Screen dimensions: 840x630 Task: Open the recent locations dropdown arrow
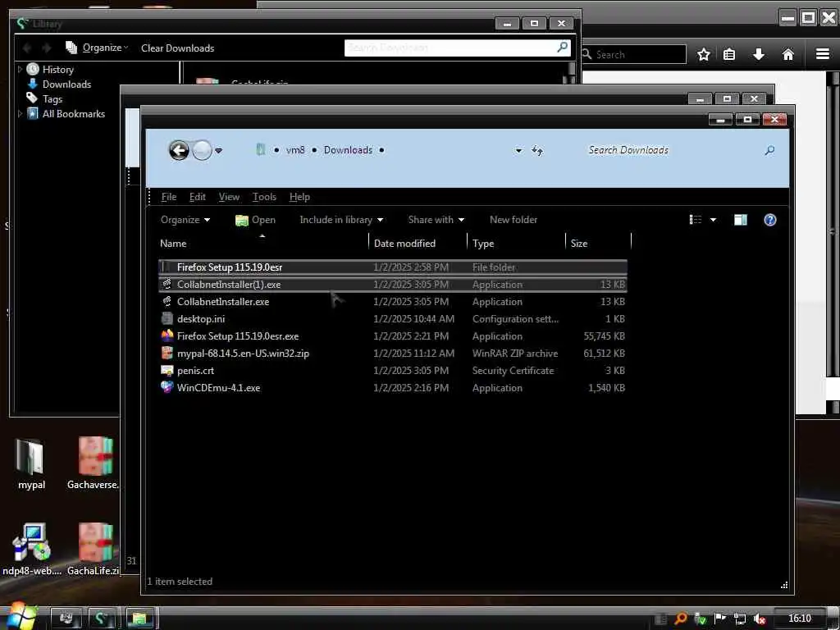pos(218,151)
